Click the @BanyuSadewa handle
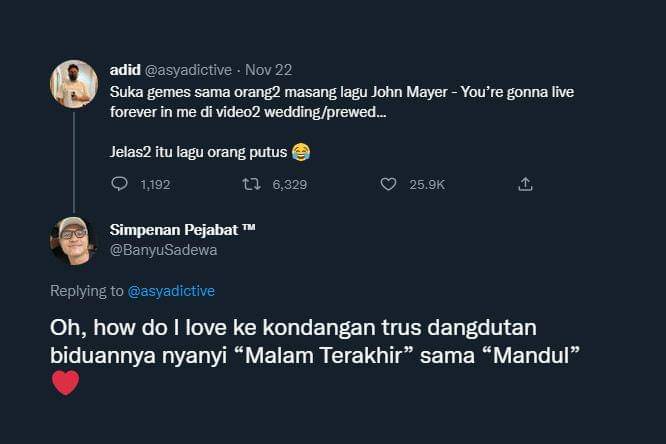666x444 pixels. click(x=163, y=250)
